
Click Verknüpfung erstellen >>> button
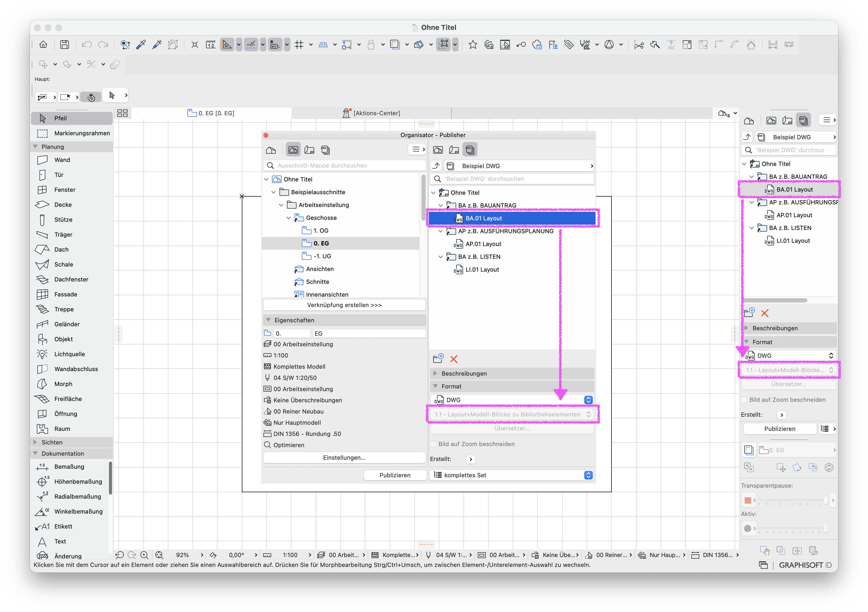click(x=344, y=305)
